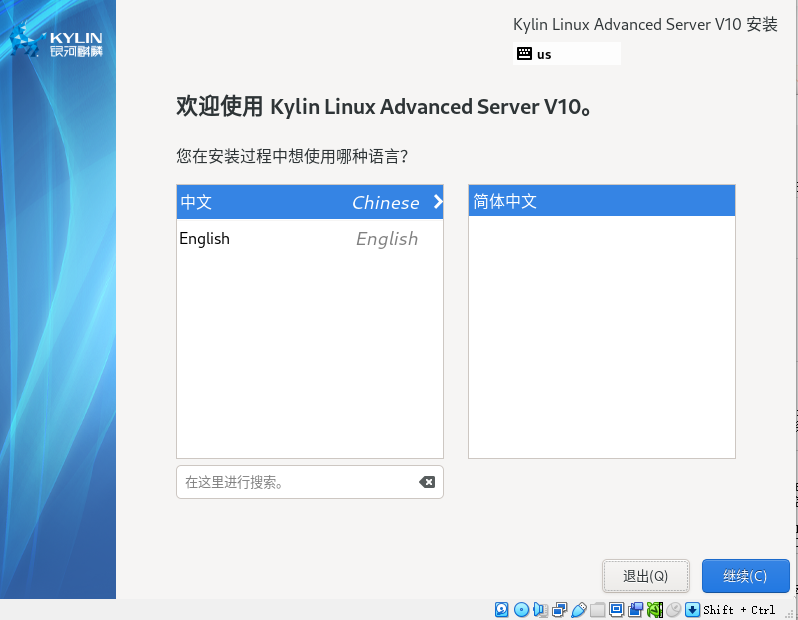Select the English language row
This screenshot has height=620, width=798.
[310, 238]
